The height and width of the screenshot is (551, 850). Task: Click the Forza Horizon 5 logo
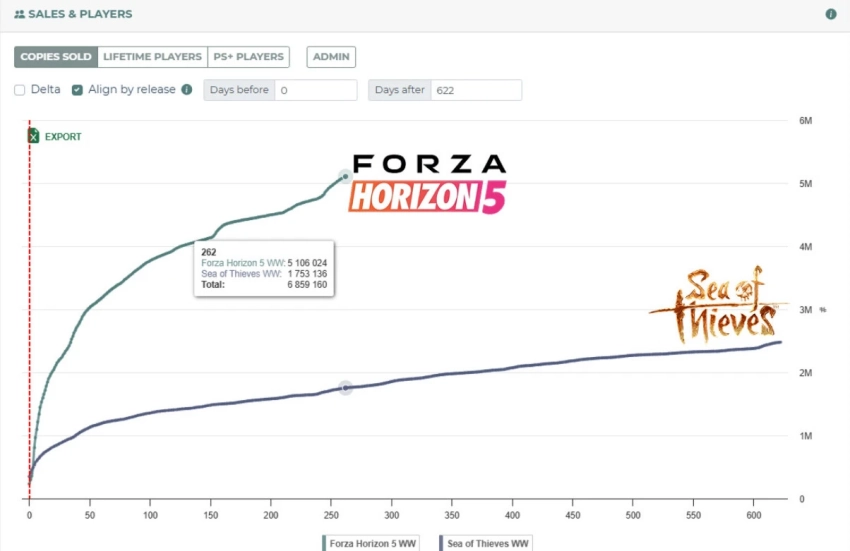click(427, 184)
